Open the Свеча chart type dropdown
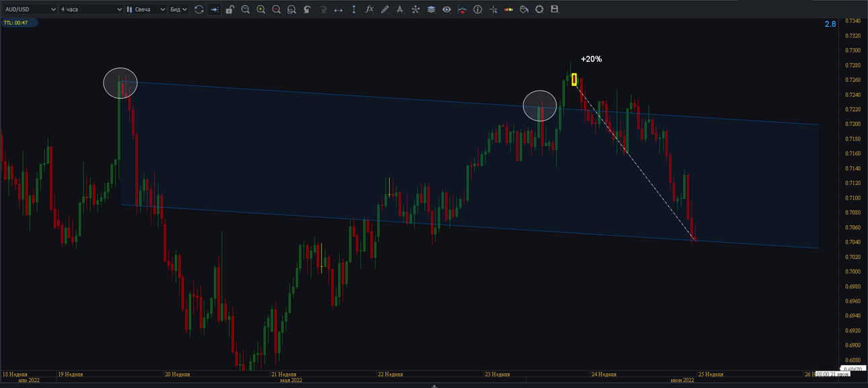Image resolution: width=868 pixels, height=388 pixels. coord(146,9)
